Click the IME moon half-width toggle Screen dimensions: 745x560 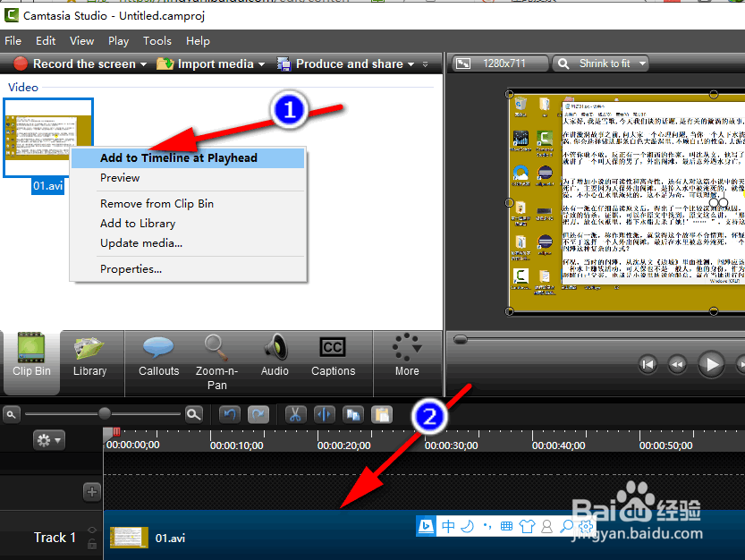coord(468,526)
